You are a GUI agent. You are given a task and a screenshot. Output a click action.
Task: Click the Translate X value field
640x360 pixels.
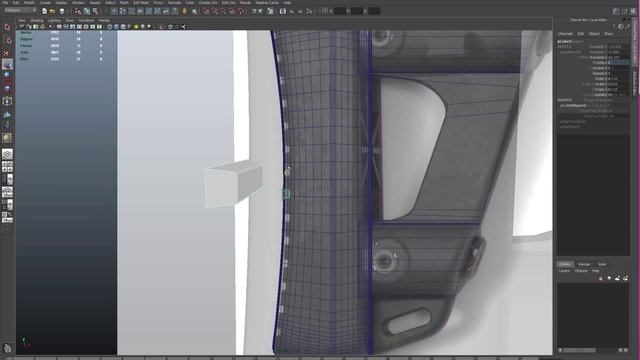tap(619, 47)
